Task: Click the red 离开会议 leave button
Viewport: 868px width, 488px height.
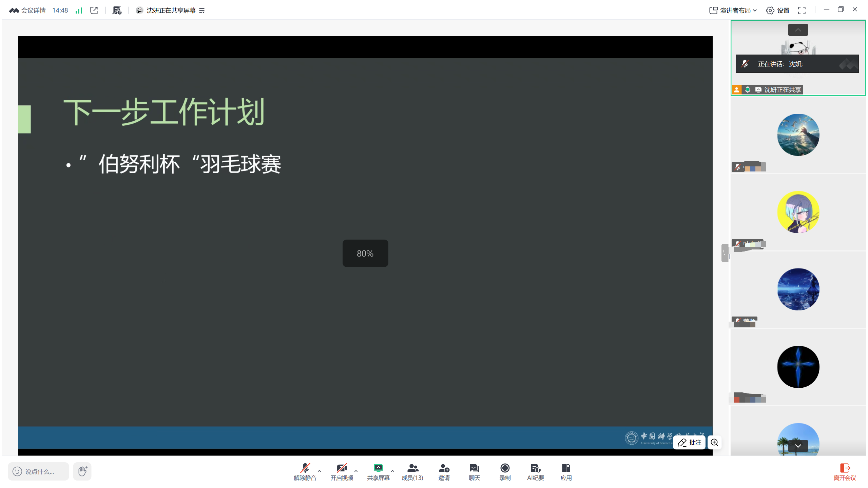Action: point(845,472)
